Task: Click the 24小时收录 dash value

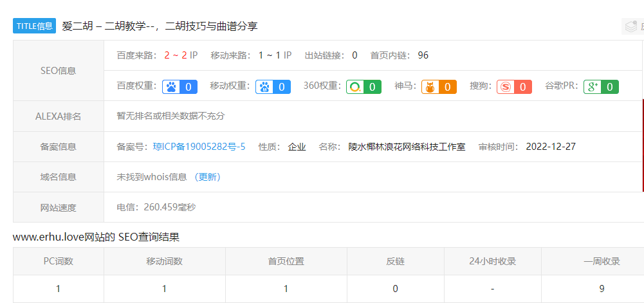Action: [492, 289]
